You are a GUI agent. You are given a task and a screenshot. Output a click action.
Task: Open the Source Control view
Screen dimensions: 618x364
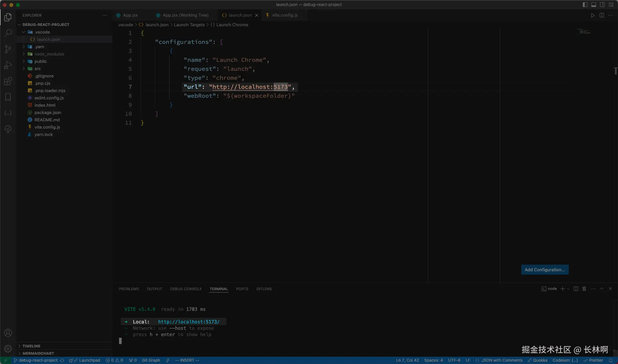8,49
